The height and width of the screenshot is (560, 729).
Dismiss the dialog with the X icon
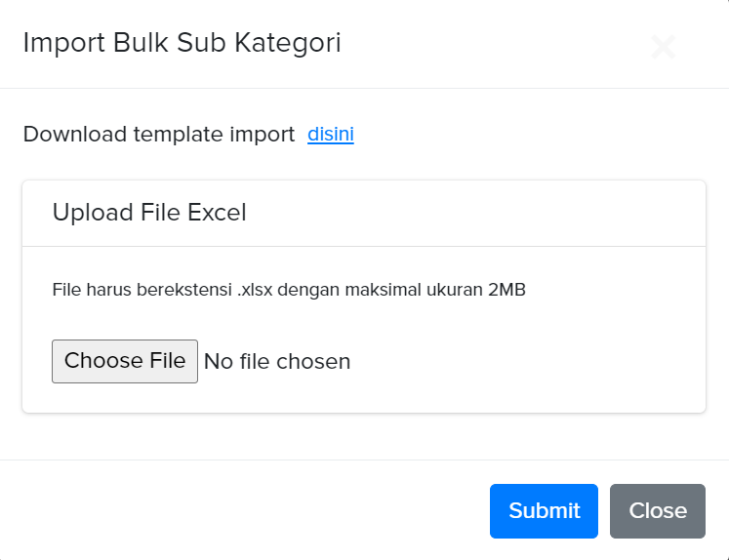tap(664, 46)
